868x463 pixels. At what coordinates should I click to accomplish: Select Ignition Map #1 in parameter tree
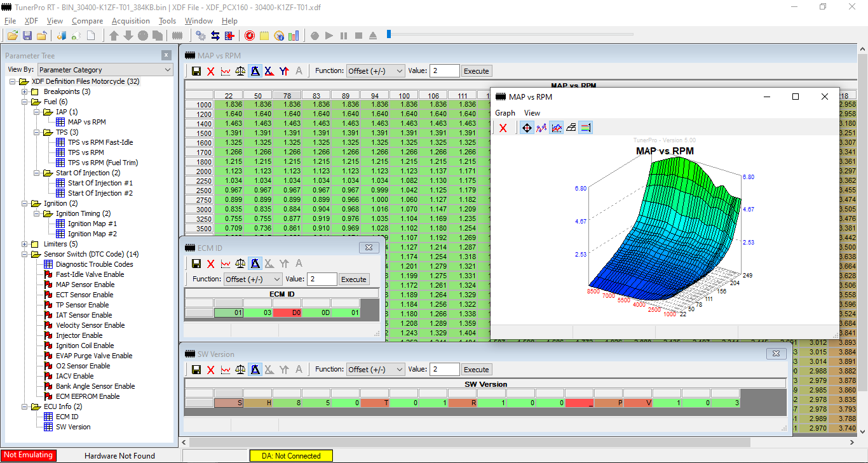[x=92, y=224]
